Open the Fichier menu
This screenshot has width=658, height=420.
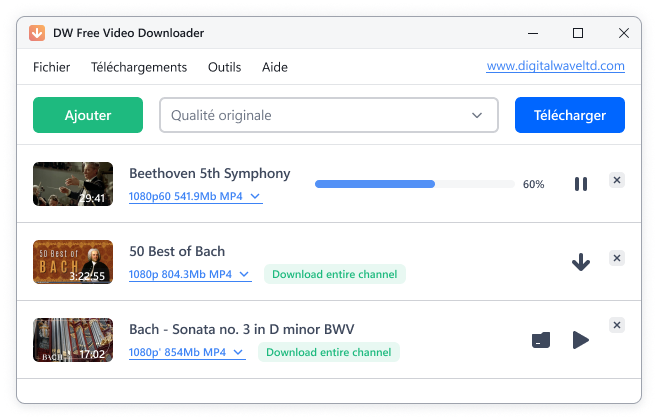52,67
